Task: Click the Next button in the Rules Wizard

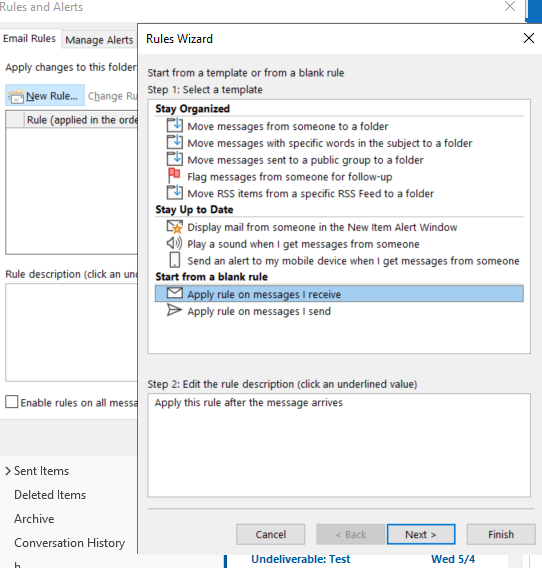Action: tap(421, 534)
